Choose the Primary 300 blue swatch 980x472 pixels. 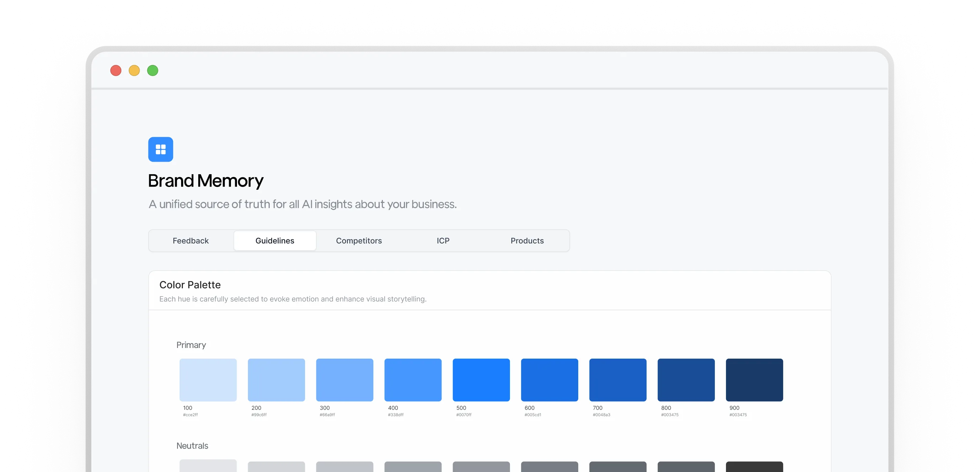tap(345, 380)
